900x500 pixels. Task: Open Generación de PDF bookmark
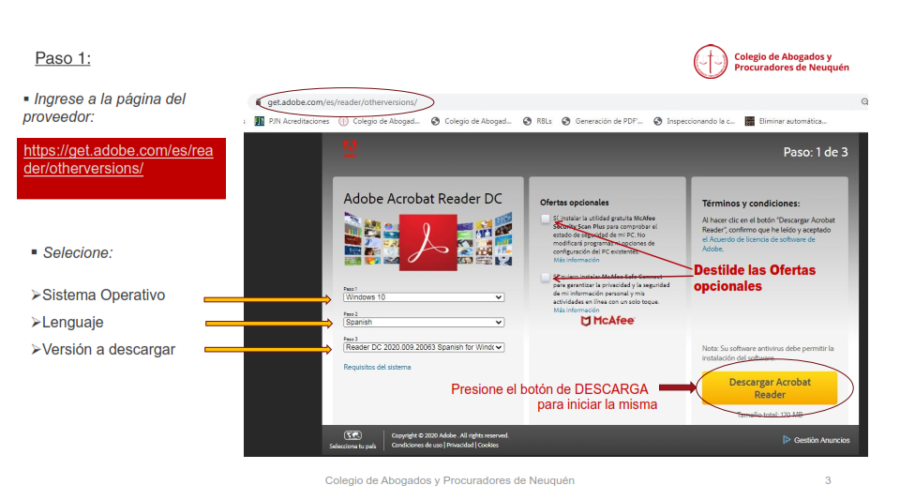click(x=602, y=121)
